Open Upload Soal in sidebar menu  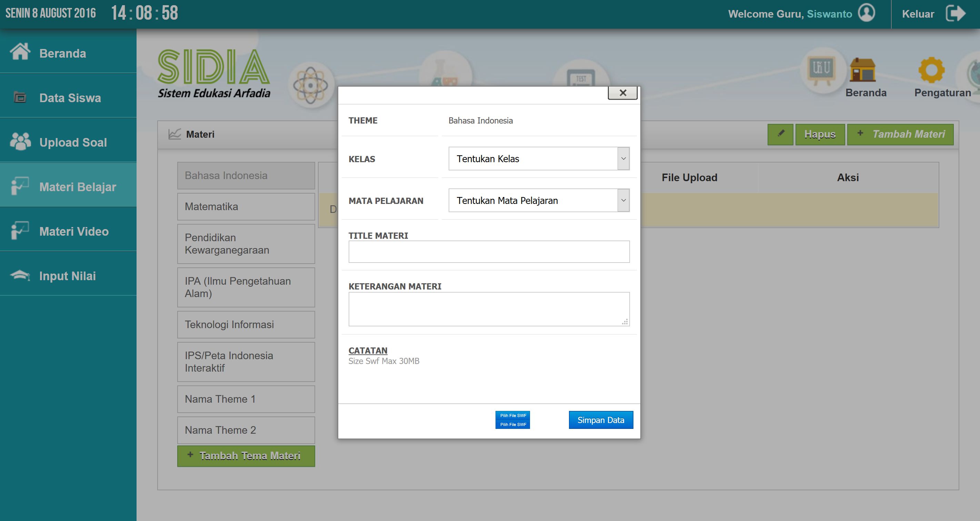(x=68, y=140)
